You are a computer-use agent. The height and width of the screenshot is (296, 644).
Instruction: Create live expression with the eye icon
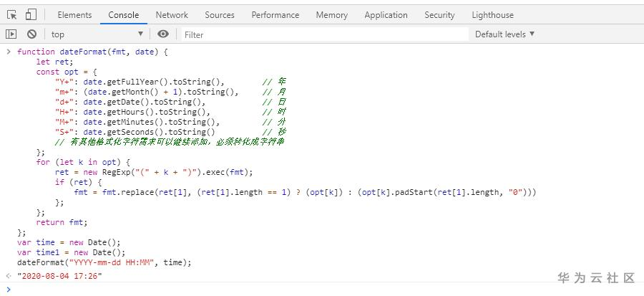(x=163, y=34)
